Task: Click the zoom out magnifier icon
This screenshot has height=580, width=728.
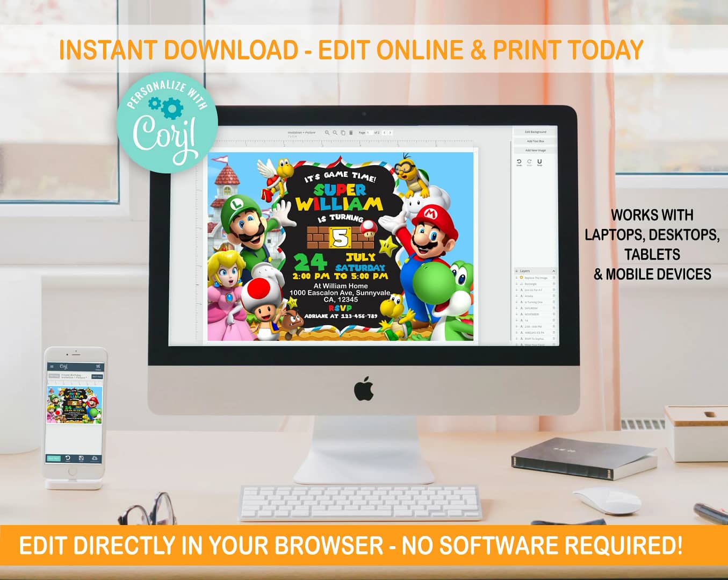Action: pos(335,133)
